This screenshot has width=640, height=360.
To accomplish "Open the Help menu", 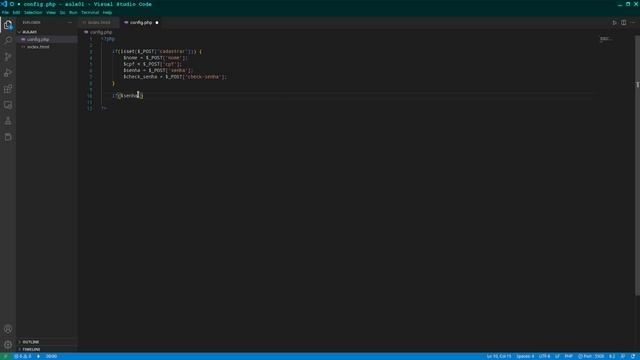I will click(x=107, y=13).
